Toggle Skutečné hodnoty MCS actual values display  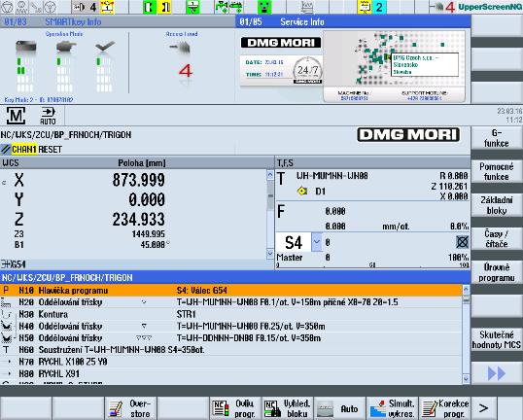click(x=497, y=339)
